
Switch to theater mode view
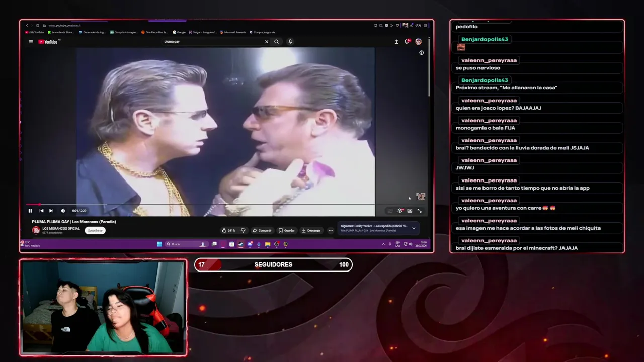(x=410, y=211)
